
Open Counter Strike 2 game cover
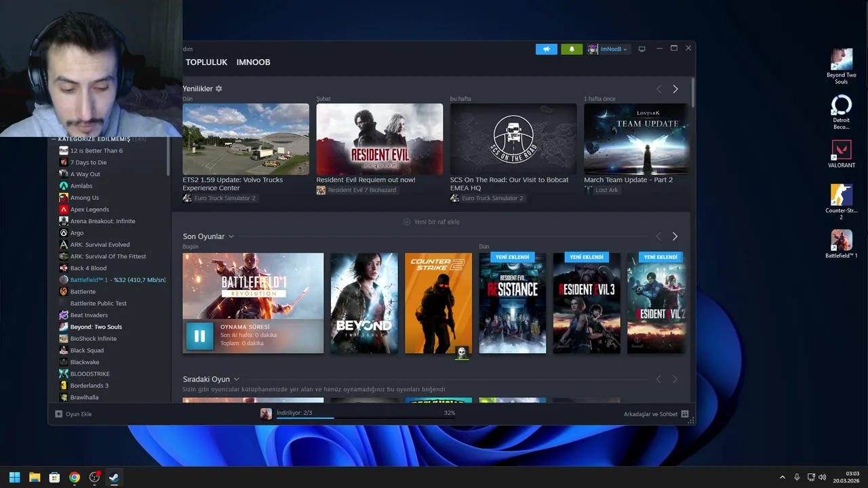tap(438, 303)
